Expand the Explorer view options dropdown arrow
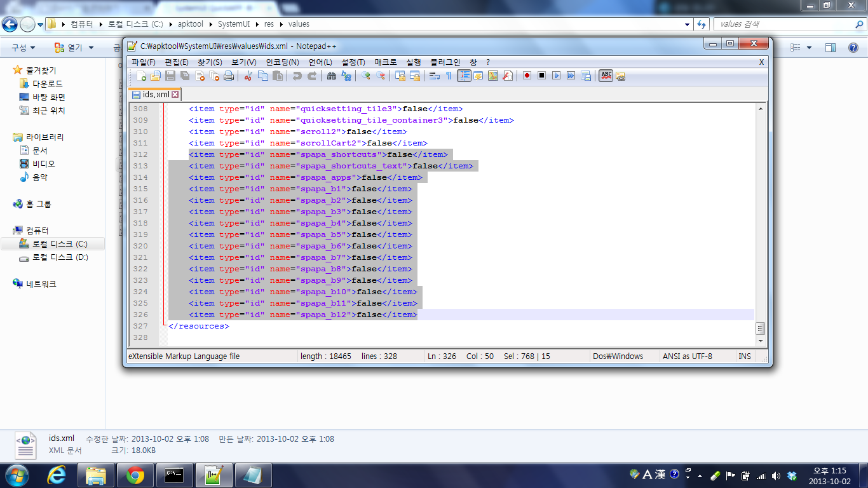868x488 pixels. coord(809,48)
